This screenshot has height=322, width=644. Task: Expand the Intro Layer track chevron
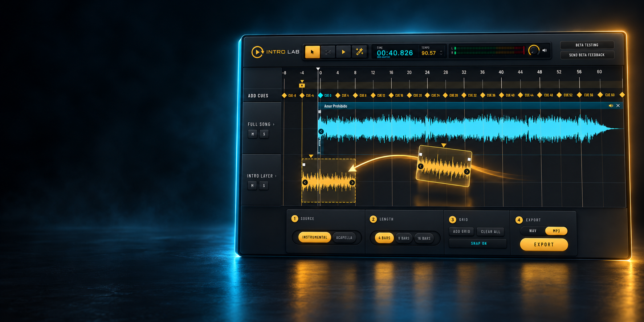pyautogui.click(x=276, y=176)
